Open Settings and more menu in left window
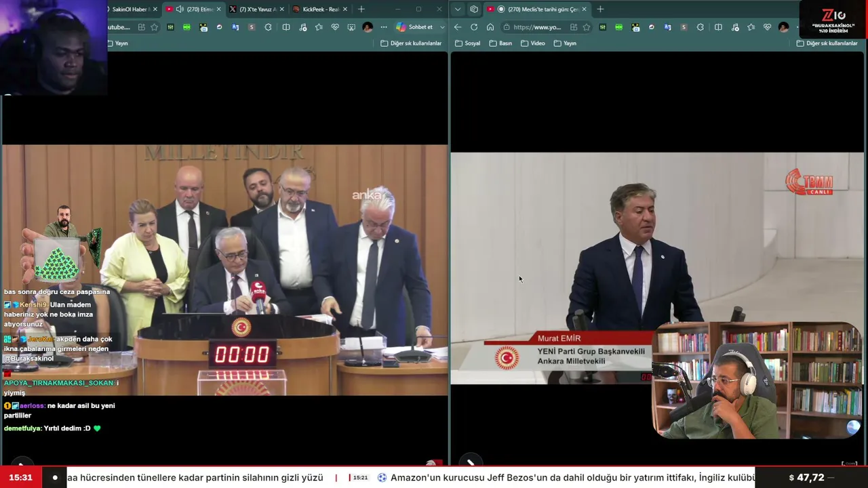Screen dimensions: 868x488 click(384, 27)
